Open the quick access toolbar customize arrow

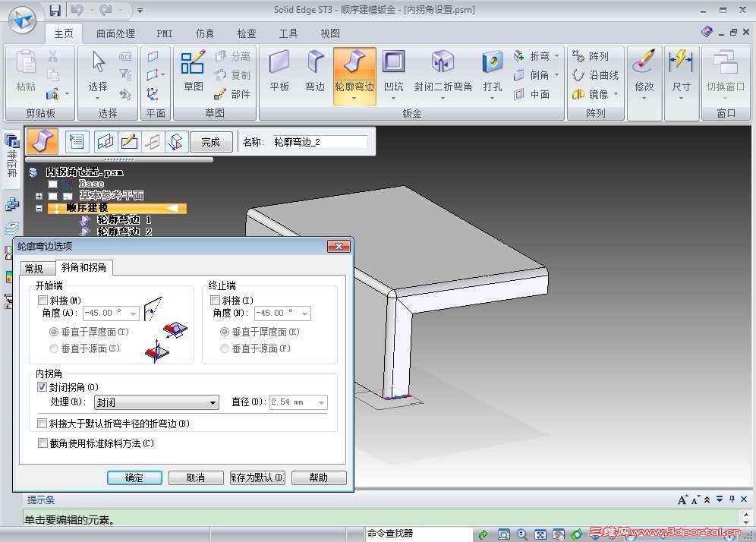point(140,10)
